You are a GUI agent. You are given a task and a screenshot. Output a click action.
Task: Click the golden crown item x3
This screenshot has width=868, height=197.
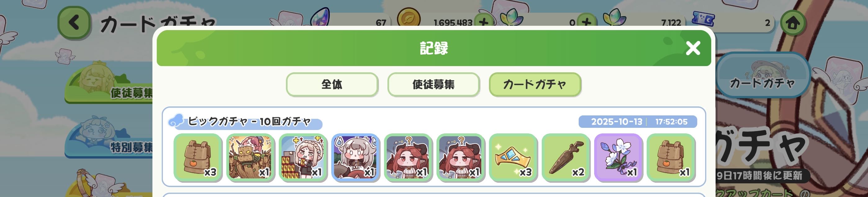(x=513, y=158)
